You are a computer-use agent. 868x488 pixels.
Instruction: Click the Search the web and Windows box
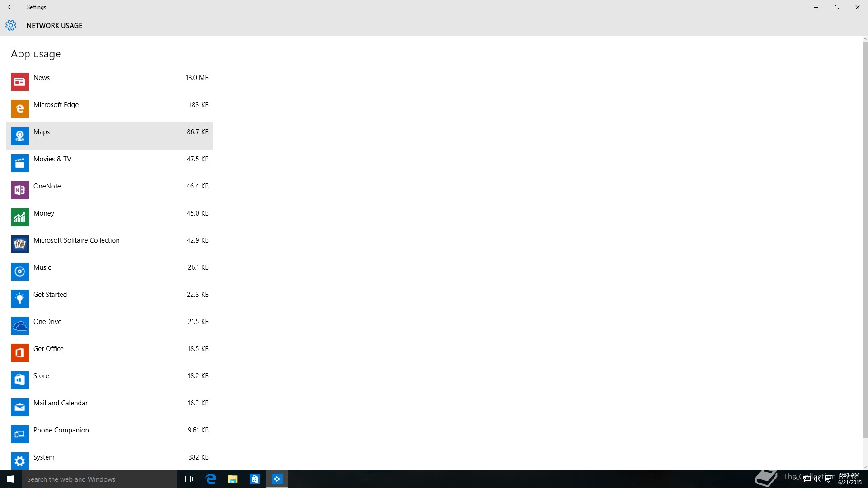coord(99,479)
